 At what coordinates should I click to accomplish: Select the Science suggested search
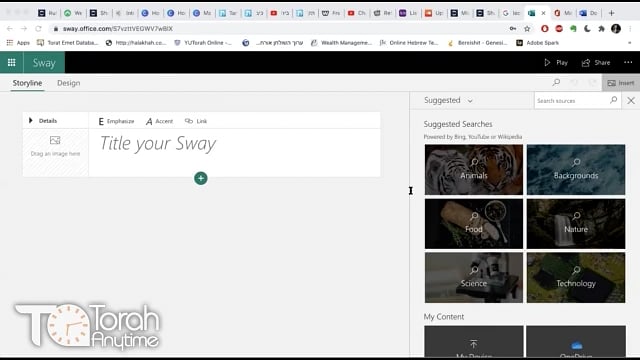473,278
